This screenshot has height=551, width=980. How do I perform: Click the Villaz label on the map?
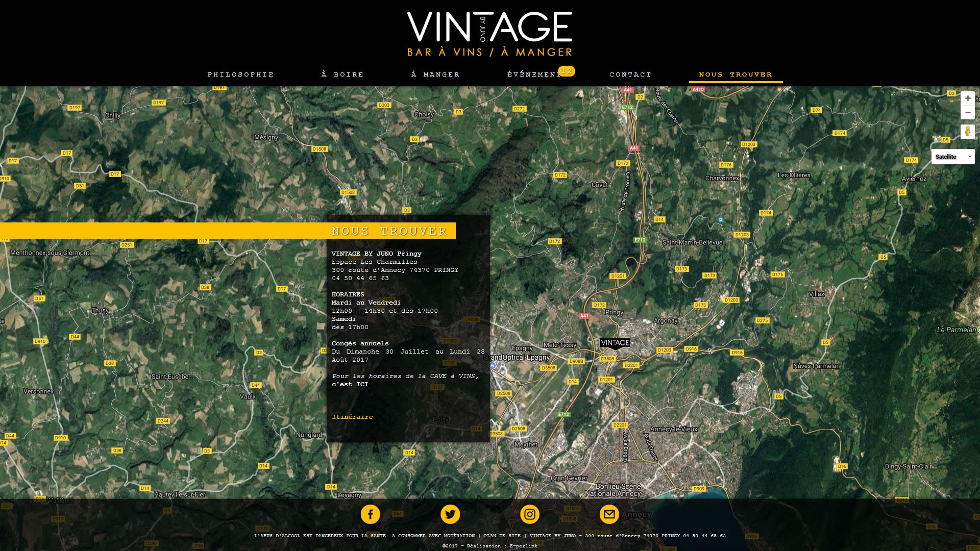point(817,294)
